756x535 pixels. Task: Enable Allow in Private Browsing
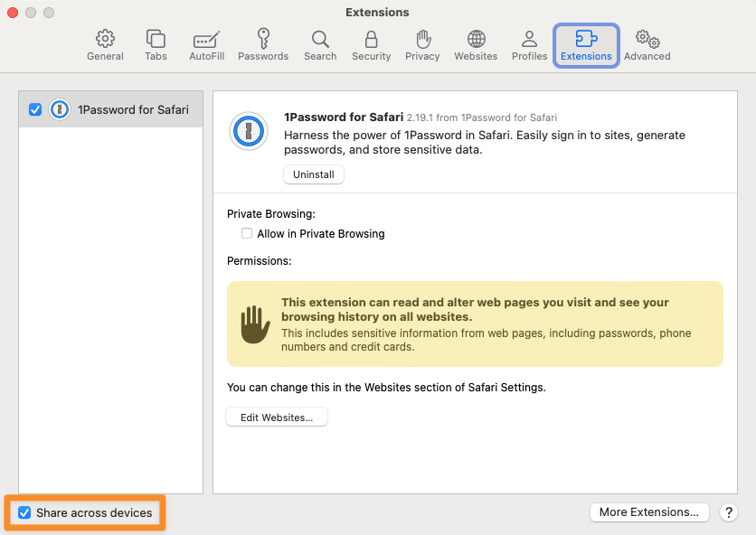click(247, 233)
